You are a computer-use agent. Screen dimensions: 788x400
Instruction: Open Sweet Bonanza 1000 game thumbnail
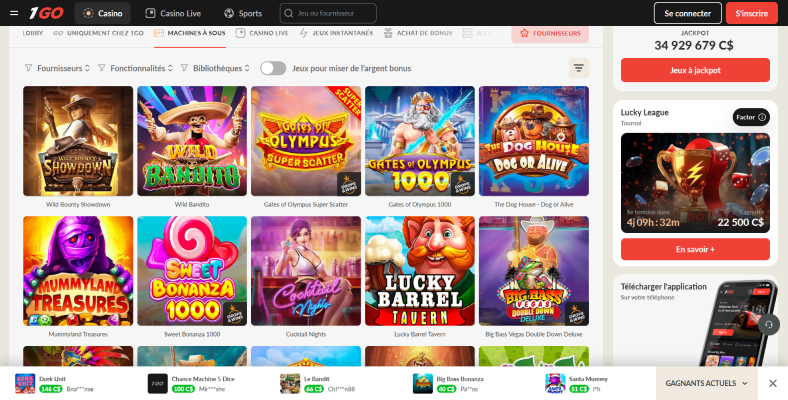coord(192,271)
